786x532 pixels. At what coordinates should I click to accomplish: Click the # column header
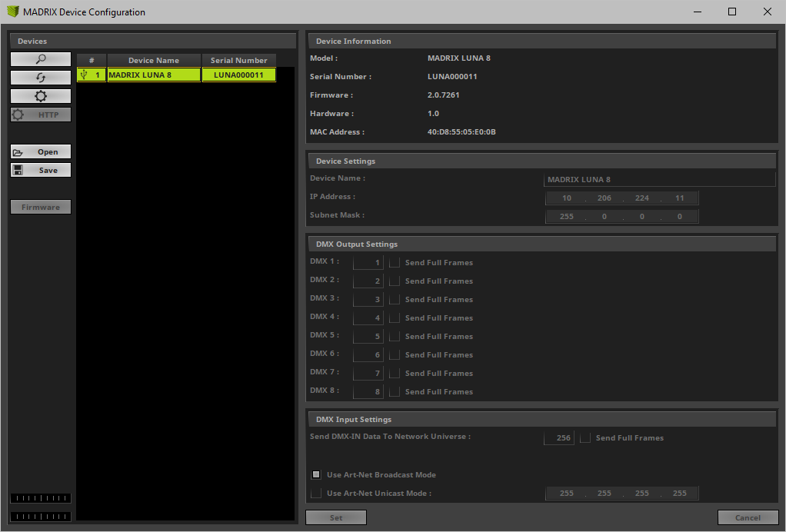(x=92, y=60)
